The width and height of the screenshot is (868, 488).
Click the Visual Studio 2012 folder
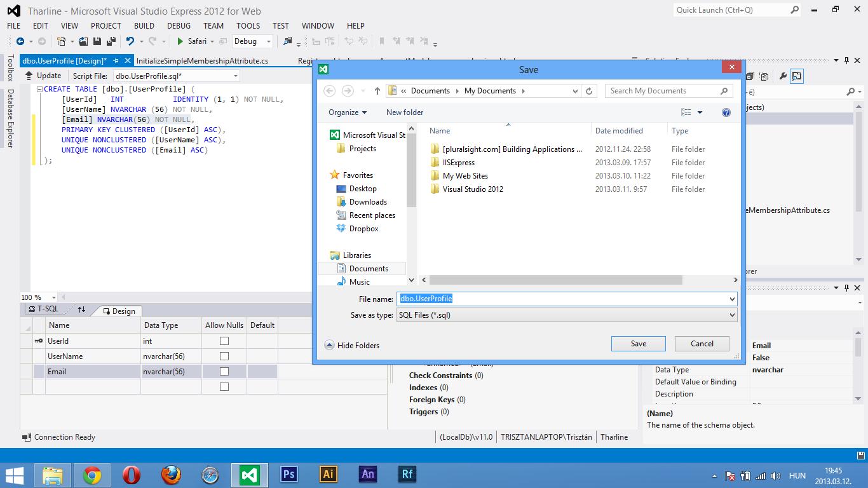473,189
